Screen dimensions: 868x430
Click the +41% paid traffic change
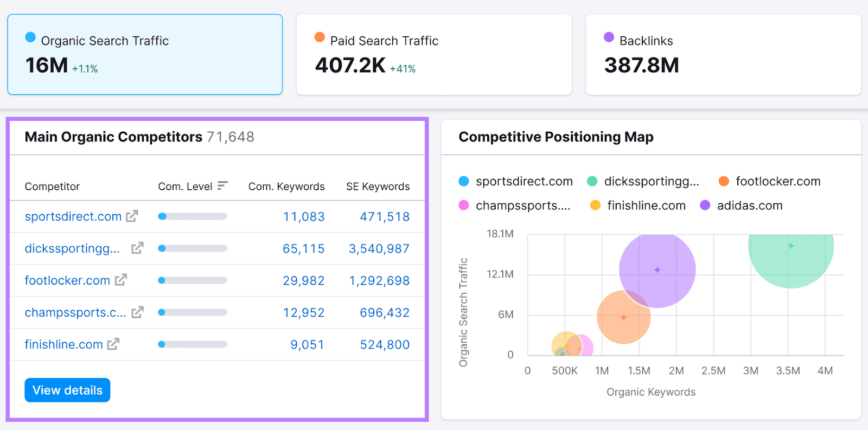[403, 69]
